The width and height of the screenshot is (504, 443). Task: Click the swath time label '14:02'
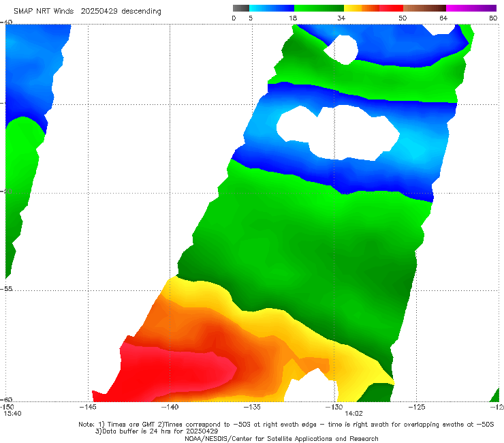(x=353, y=414)
